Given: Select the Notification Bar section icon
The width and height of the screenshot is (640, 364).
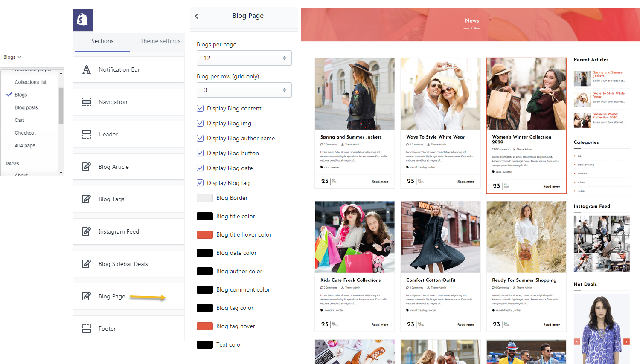Looking at the screenshot, I should tap(87, 69).
